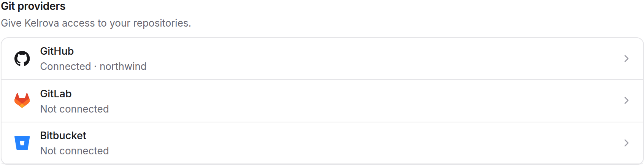Click the word "Kelrova" in the subtitle
The height and width of the screenshot is (165, 644).
point(41,23)
